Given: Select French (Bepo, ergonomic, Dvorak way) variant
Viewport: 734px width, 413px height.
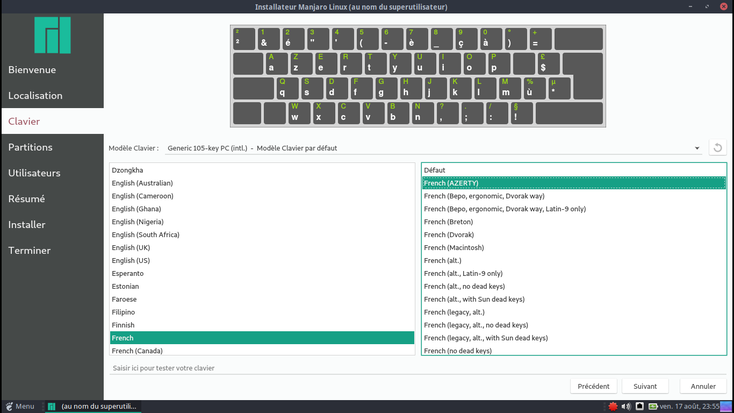Looking at the screenshot, I should (574, 196).
